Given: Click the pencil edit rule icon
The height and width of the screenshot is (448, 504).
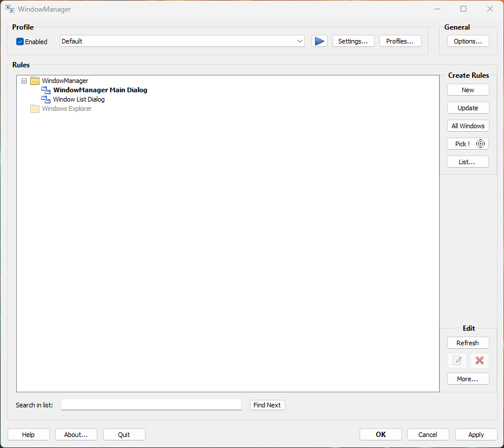Looking at the screenshot, I should 457,361.
